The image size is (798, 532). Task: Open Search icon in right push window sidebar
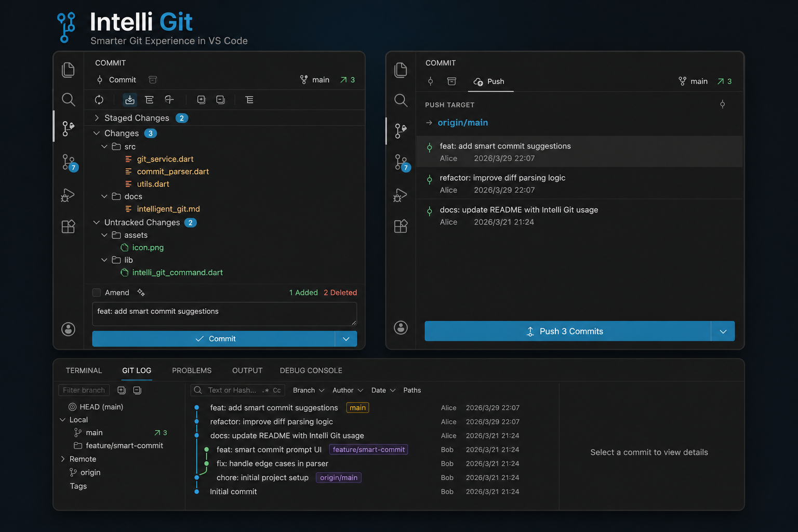click(x=401, y=100)
